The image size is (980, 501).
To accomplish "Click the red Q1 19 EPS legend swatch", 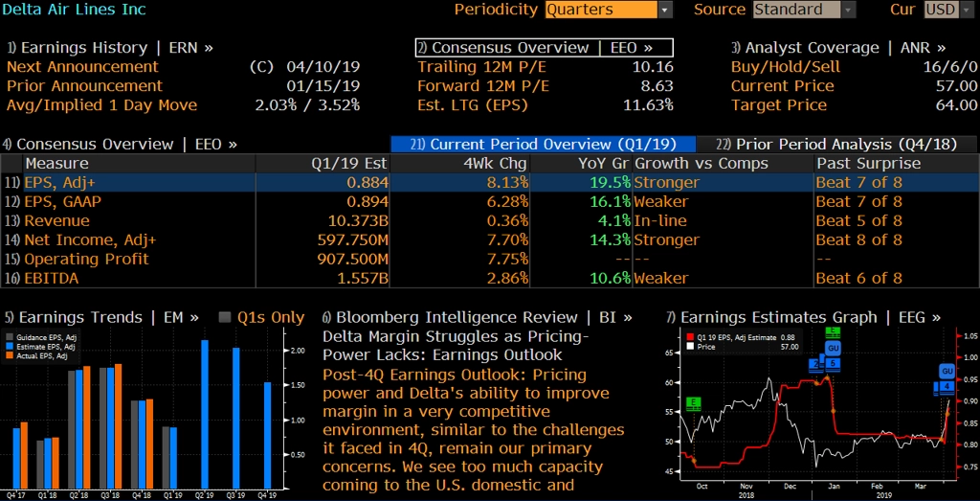I will point(689,338).
